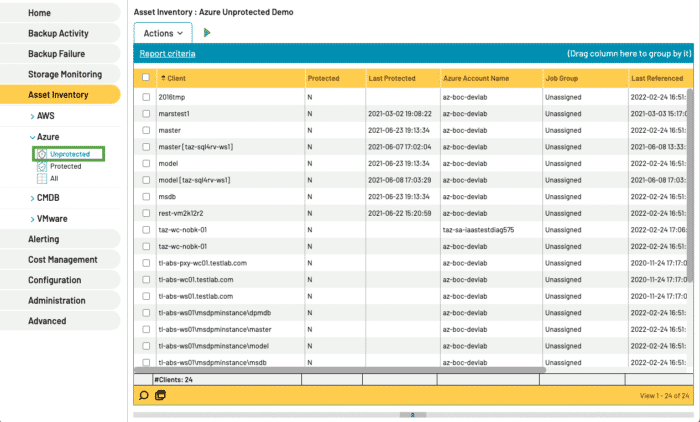Collapse panel using bottom splitter arrow
The height and width of the screenshot is (422, 700).
point(412,415)
